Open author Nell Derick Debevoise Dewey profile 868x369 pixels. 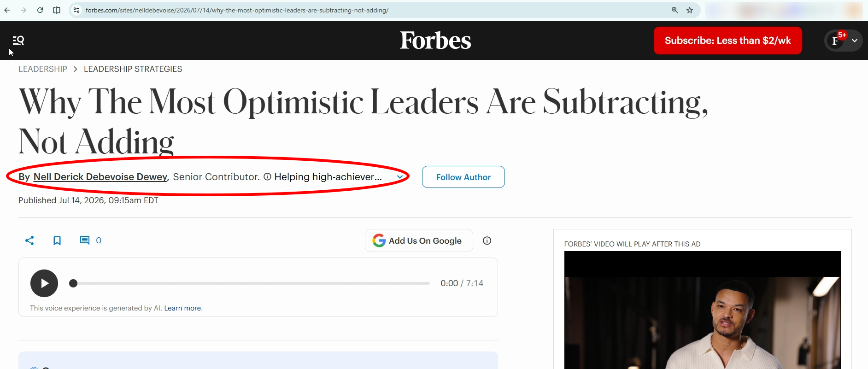pyautogui.click(x=100, y=177)
